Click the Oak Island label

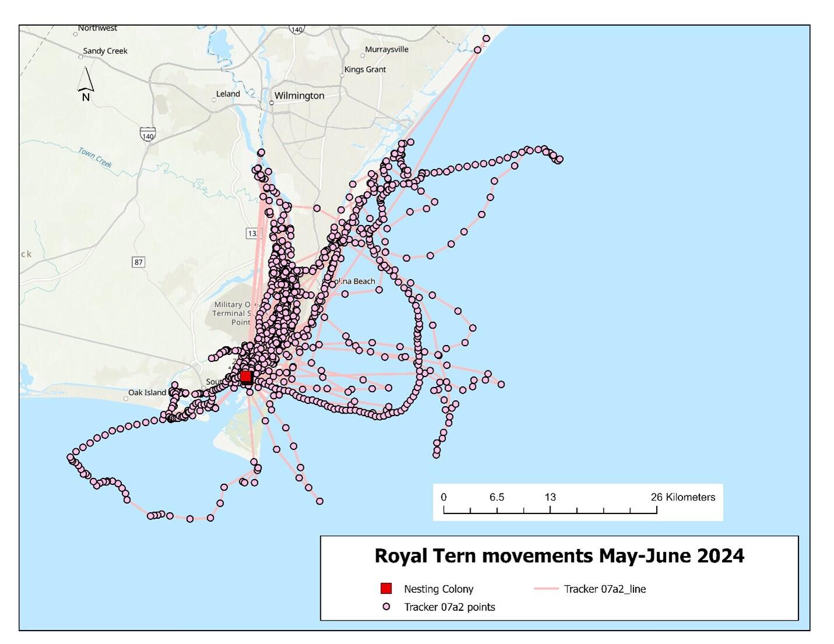[148, 392]
